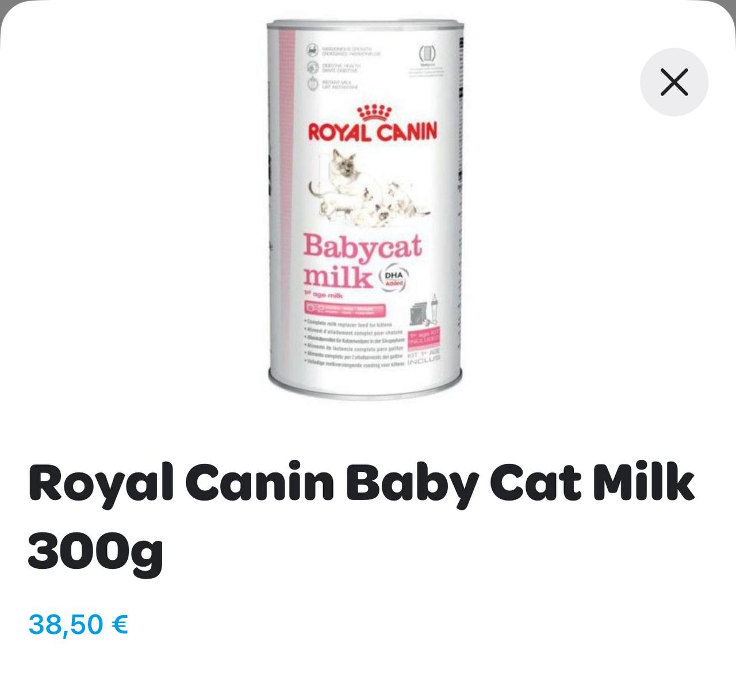Click the digestive health icon on can
The image size is (736, 700).
click(312, 67)
